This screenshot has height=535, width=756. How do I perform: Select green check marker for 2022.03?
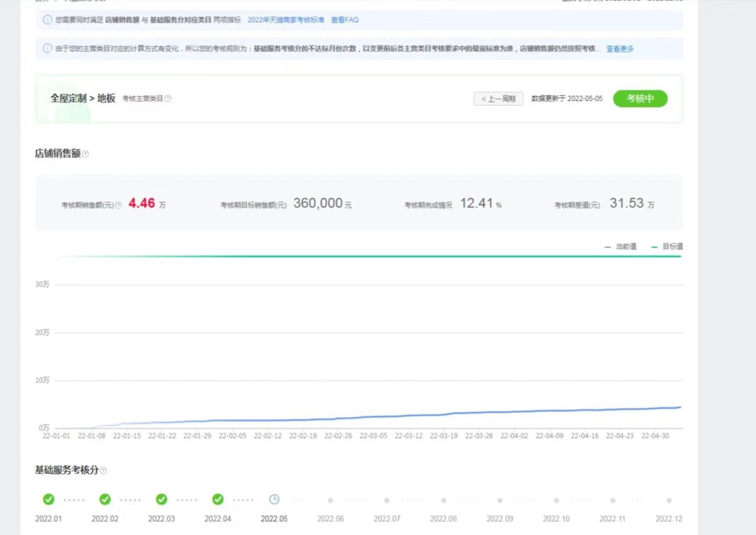pyautogui.click(x=162, y=499)
